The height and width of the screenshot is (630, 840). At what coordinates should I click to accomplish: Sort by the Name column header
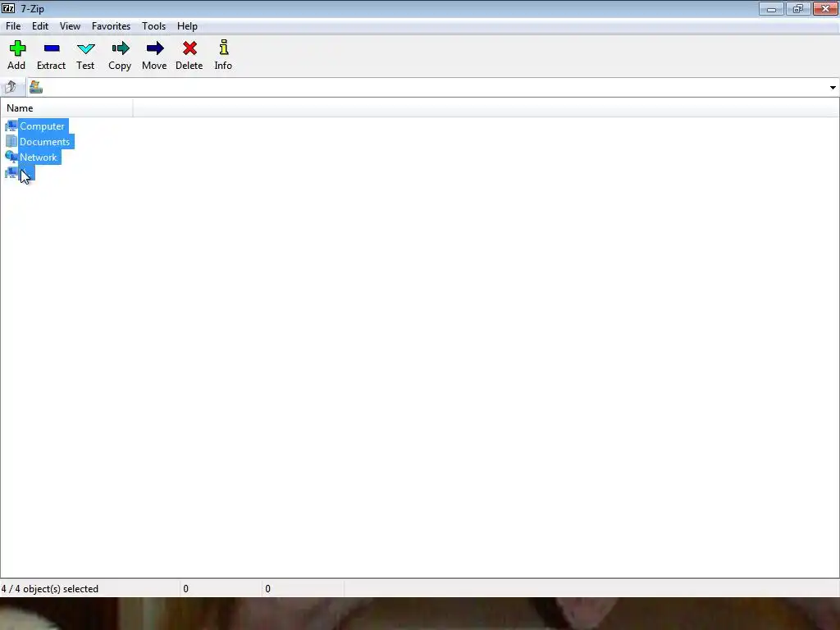coord(67,108)
